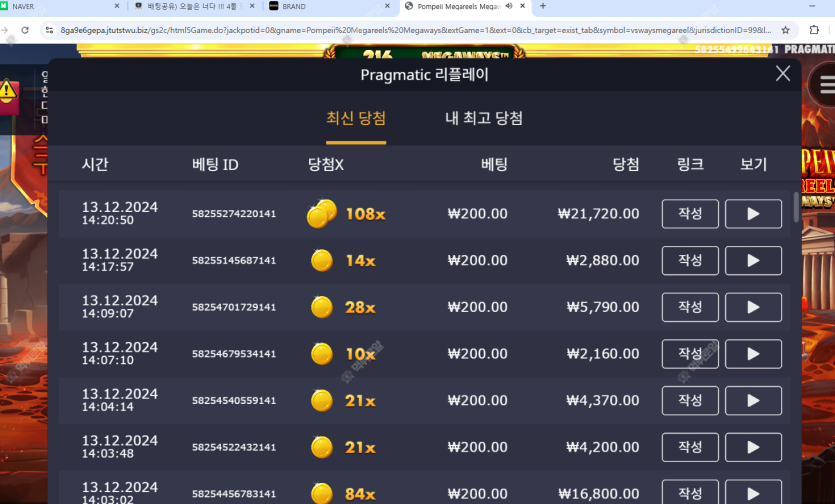Bookmark this page with star icon
The height and width of the screenshot is (504, 835).
tap(785, 30)
